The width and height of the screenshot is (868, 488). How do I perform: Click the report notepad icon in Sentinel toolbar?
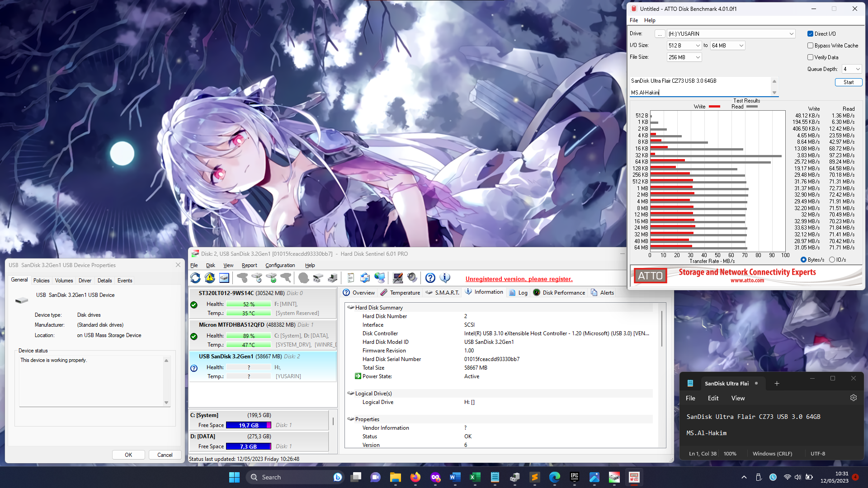point(350,278)
